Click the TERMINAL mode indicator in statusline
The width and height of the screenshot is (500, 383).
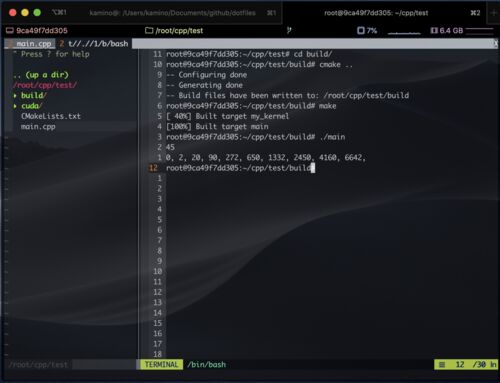[x=161, y=364]
